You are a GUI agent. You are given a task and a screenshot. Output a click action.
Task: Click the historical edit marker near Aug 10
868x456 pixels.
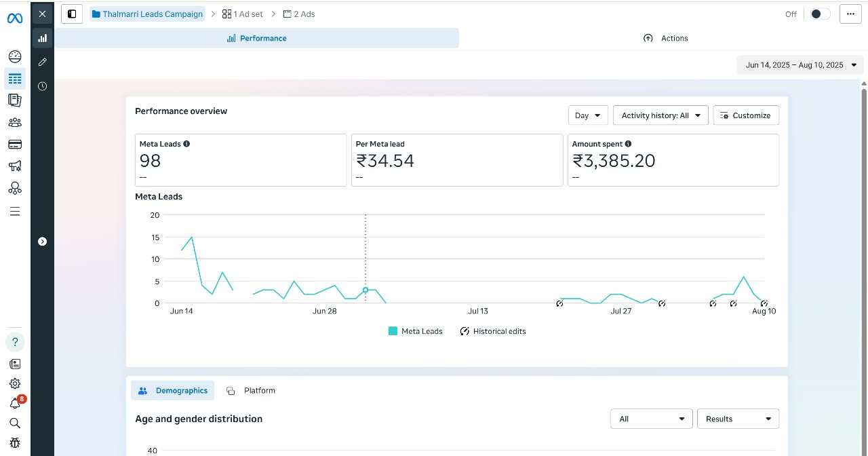tap(764, 303)
